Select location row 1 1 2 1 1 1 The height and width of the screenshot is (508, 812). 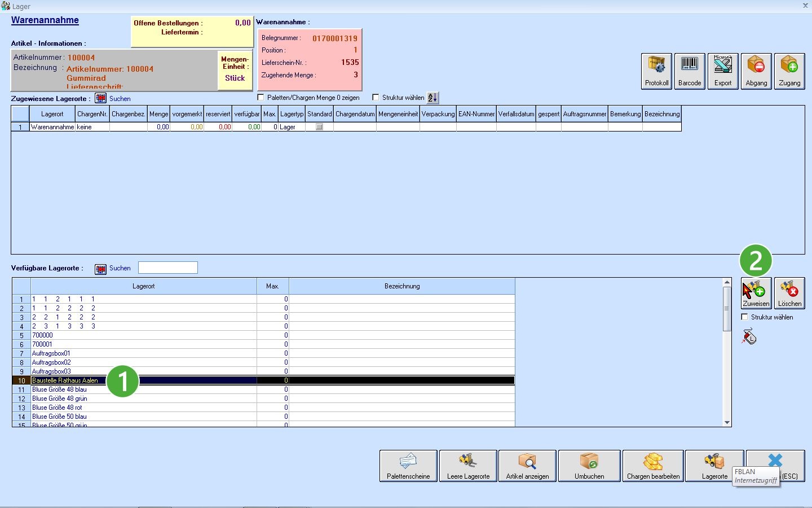(263, 299)
